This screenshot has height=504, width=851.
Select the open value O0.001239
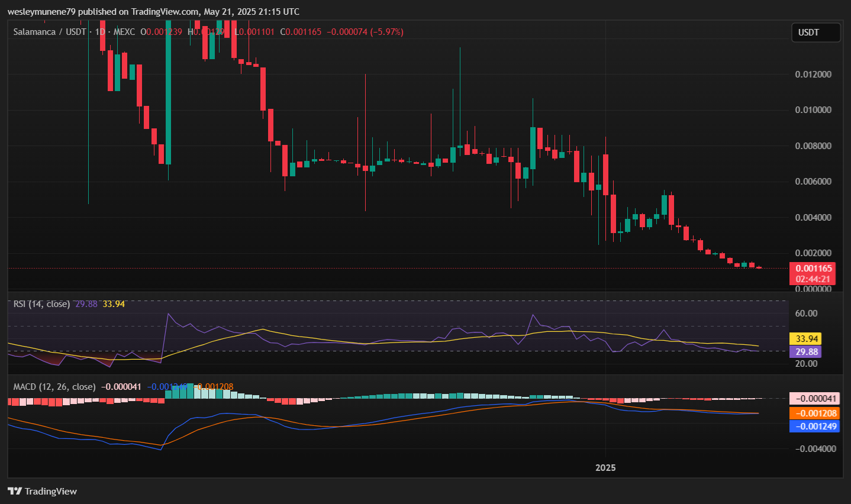click(161, 32)
